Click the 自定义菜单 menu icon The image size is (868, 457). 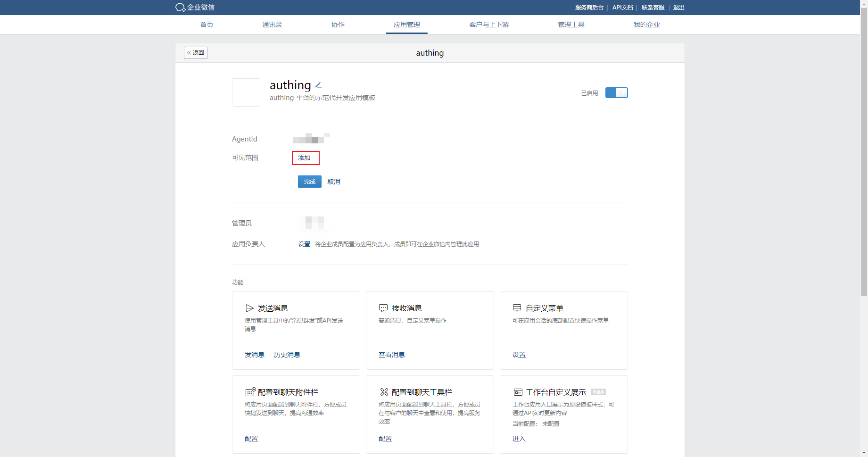pos(517,308)
